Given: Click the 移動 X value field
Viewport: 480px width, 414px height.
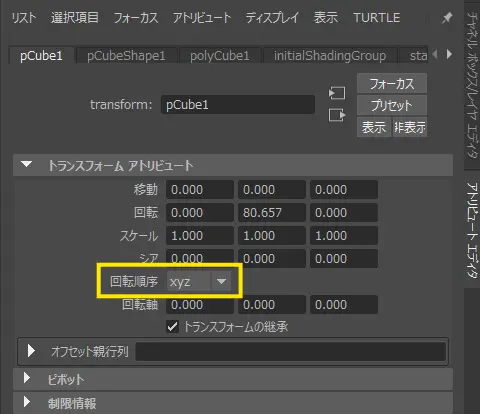Looking at the screenshot, I should [200, 190].
